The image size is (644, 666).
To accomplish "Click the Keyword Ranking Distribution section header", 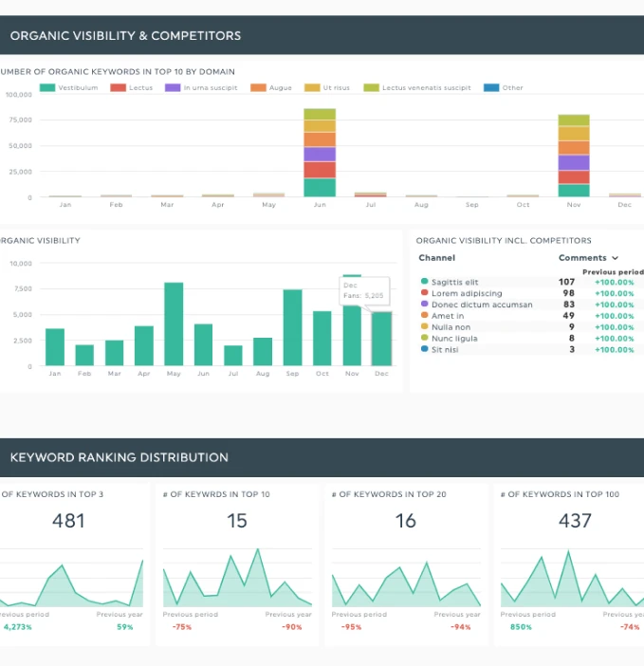I will [120, 457].
